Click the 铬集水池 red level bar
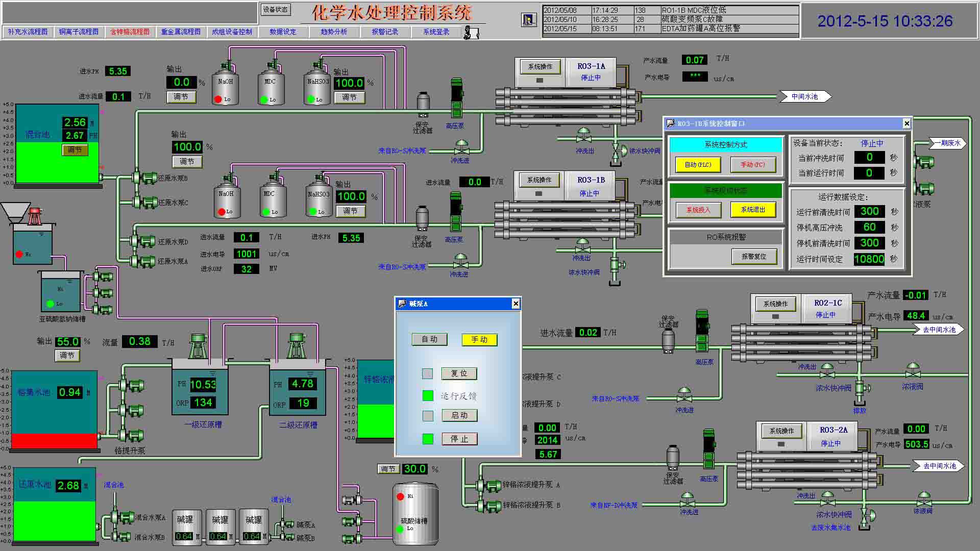 (x=55, y=441)
